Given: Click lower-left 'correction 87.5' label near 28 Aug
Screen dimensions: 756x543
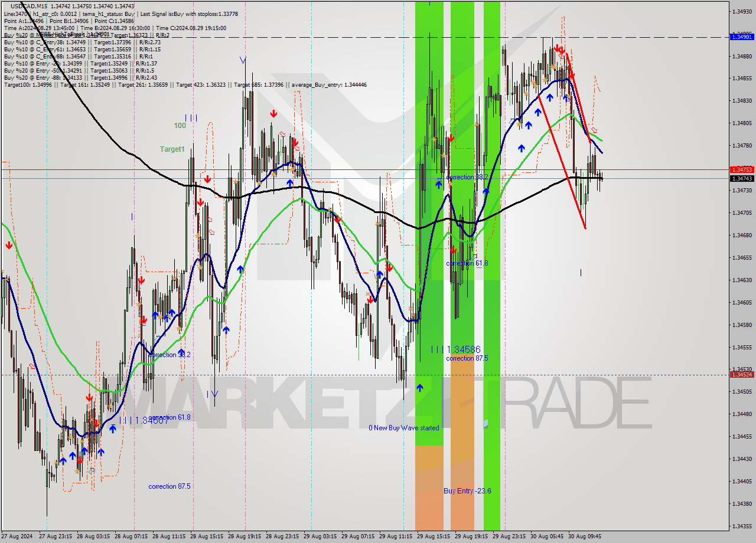Looking at the screenshot, I should pyautogui.click(x=170, y=486).
